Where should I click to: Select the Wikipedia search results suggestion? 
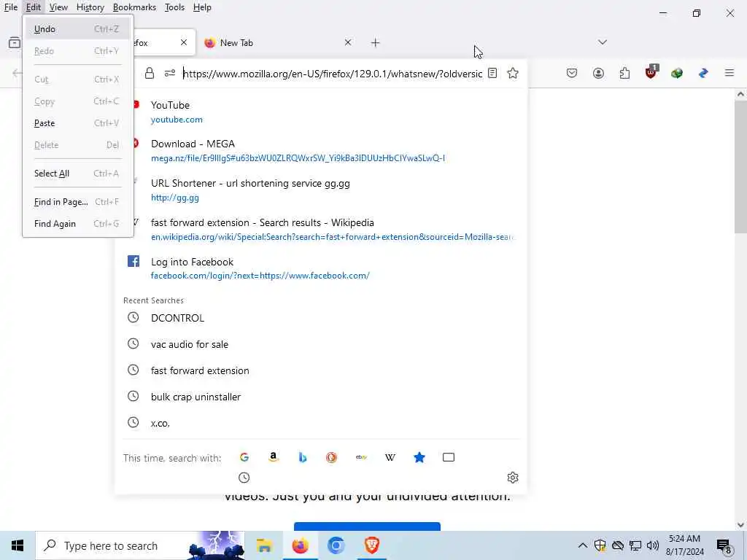tap(321, 230)
